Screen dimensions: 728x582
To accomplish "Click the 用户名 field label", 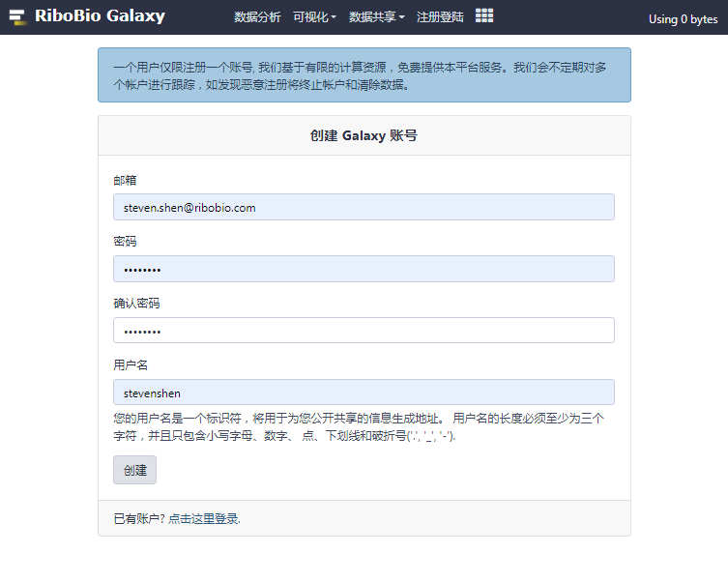I will (x=131, y=365).
